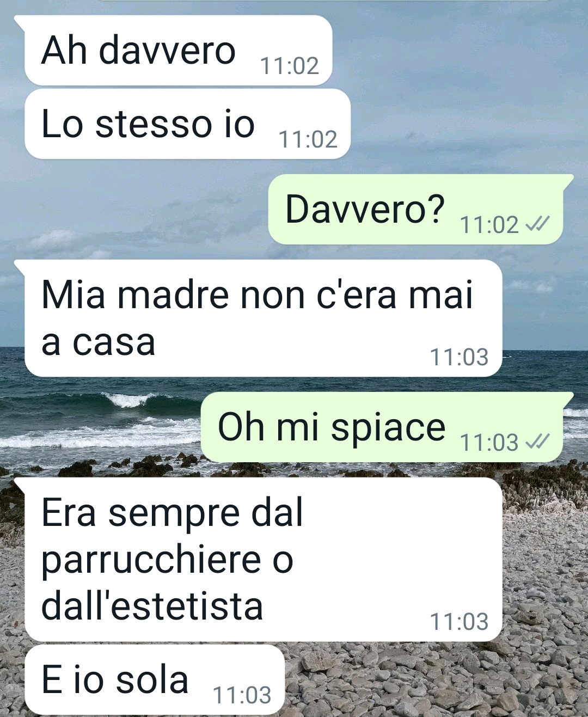Image resolution: width=588 pixels, height=717 pixels.
Task: Click the word 'parrucchiere' in the message
Action: pos(151,561)
